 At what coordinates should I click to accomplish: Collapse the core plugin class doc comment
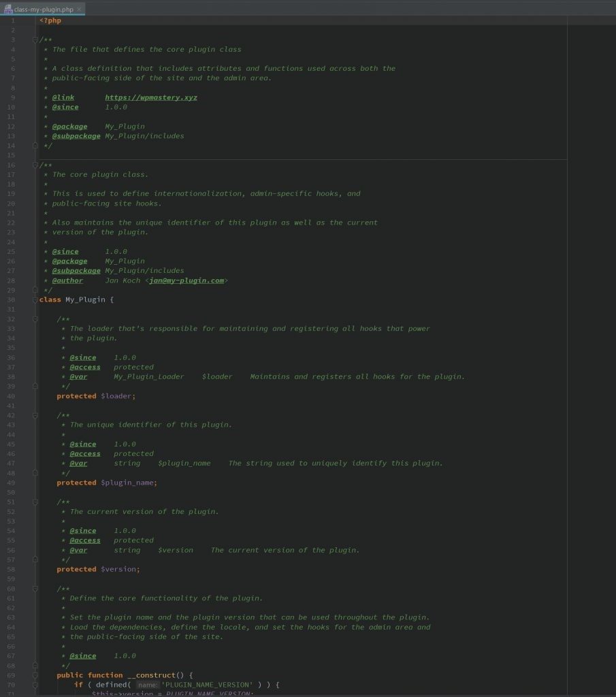click(x=35, y=165)
